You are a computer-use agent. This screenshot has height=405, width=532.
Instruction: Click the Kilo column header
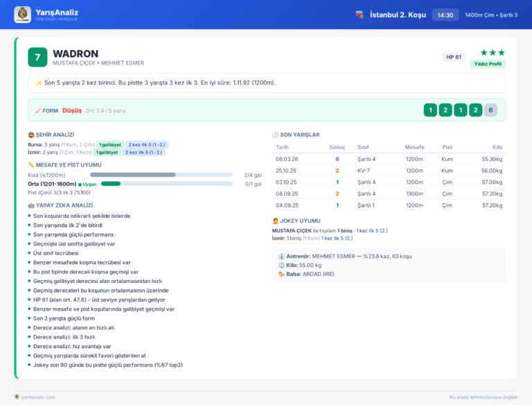(x=497, y=147)
